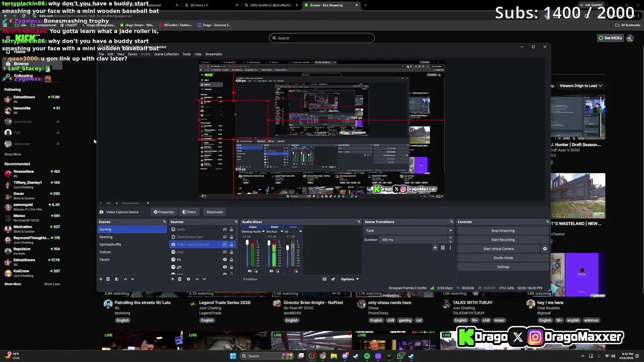
Task: Hide the gift source
Action: pyautogui.click(x=225, y=267)
